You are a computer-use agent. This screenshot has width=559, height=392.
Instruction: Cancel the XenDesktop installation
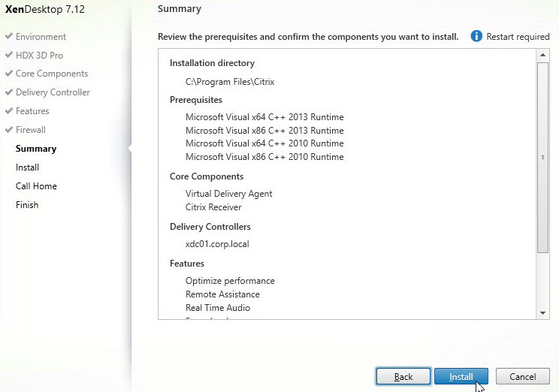point(523,376)
